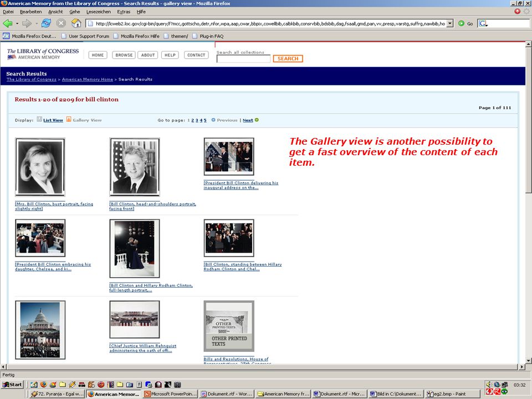This screenshot has height=399, width=532.
Task: Open the Forward button history dropdown arrow
Action: pos(37,24)
